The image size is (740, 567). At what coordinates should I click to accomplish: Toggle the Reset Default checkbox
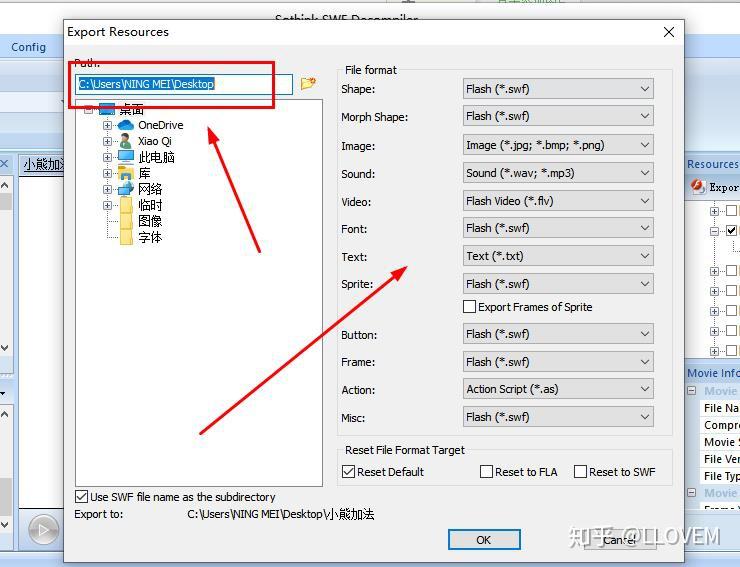pyautogui.click(x=348, y=472)
